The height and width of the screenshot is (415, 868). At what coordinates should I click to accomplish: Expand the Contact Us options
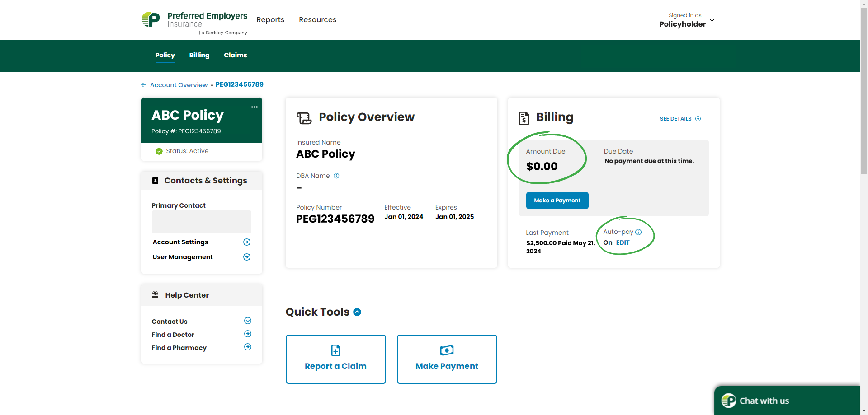(247, 321)
